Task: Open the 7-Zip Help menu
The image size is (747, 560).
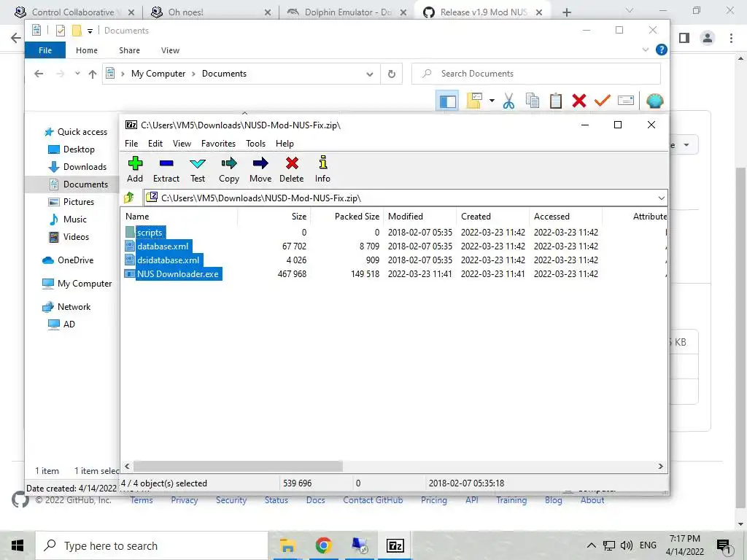Action: pos(285,144)
